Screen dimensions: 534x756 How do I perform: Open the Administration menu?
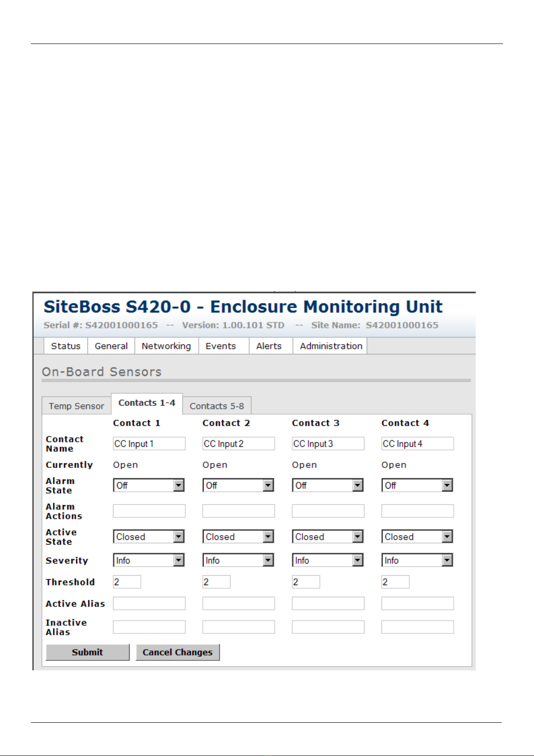pyautogui.click(x=331, y=346)
